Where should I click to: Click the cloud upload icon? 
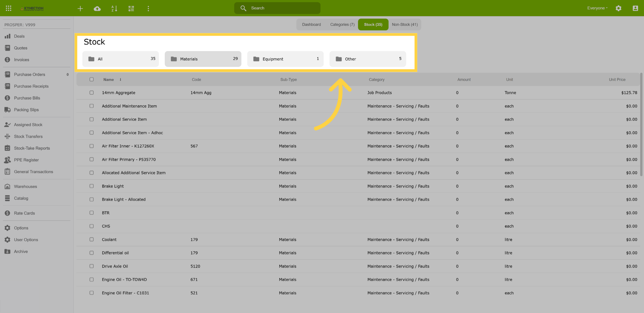97,9
